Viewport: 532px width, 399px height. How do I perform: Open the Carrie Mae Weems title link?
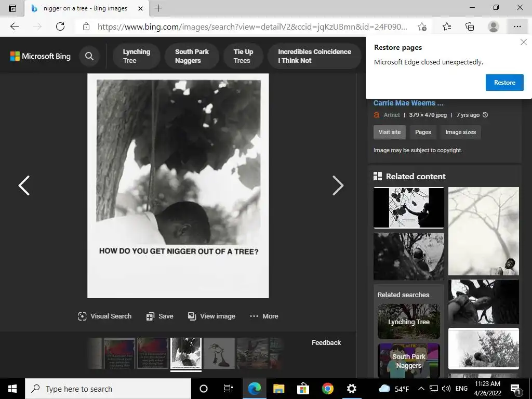[408, 103]
